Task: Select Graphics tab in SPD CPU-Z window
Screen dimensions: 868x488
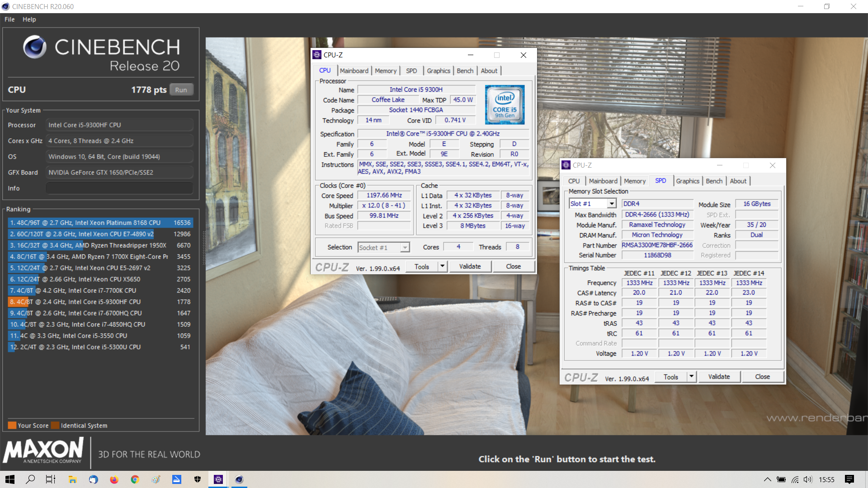Action: pos(688,181)
